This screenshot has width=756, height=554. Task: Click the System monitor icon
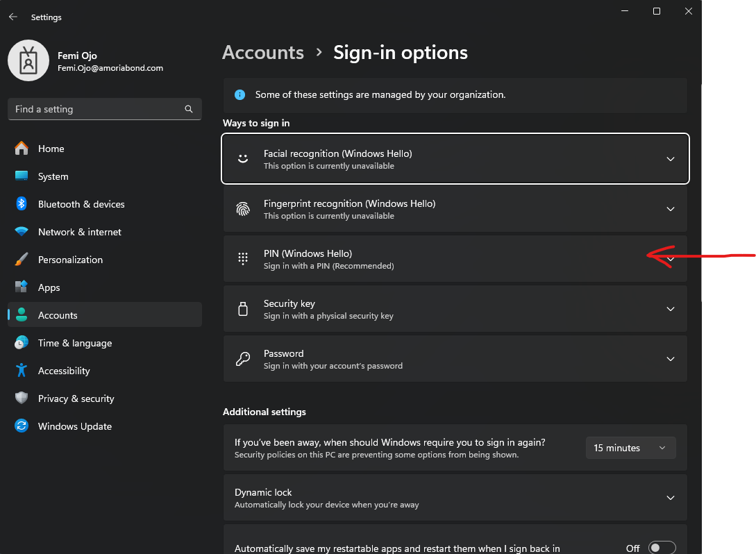click(22, 176)
